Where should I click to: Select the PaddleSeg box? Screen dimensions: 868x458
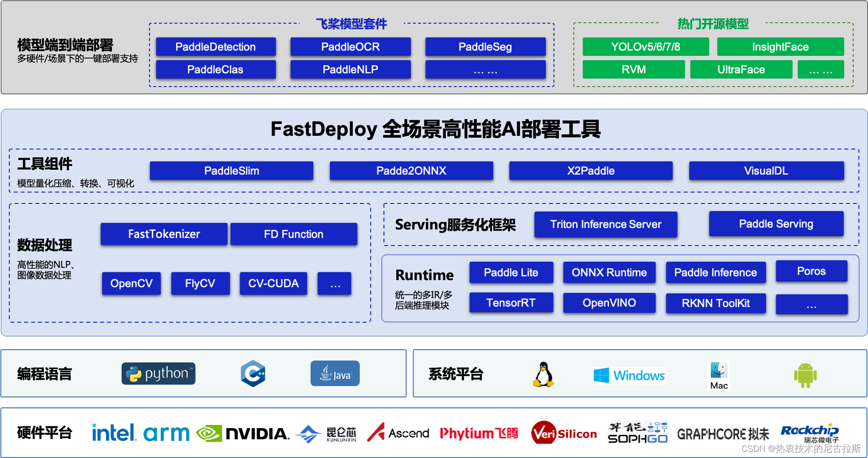click(485, 47)
